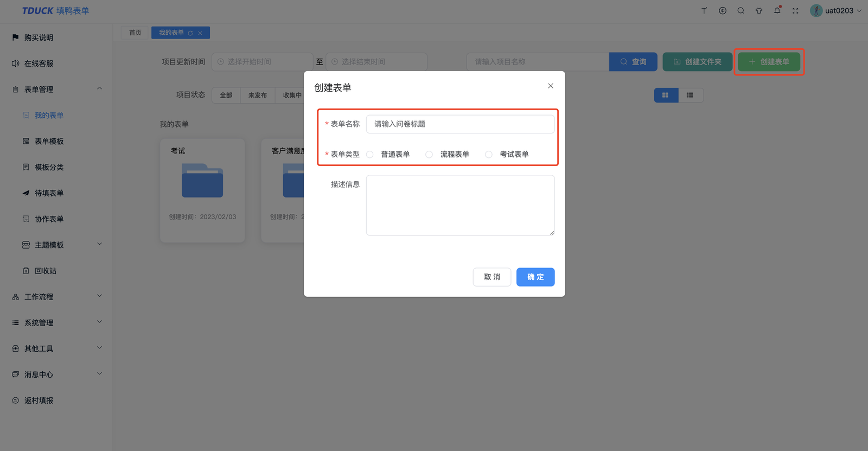The image size is (868, 451).
Task: Open the uat0203 user dropdown
Action: pos(835,10)
